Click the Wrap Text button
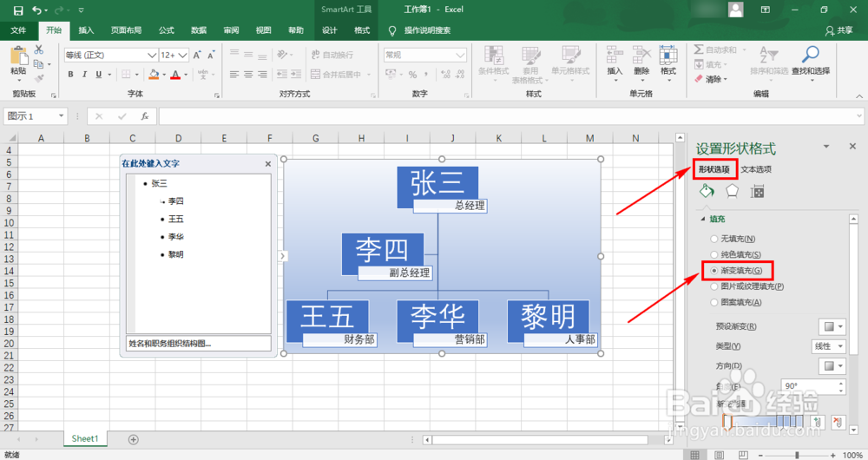The width and height of the screenshot is (868, 460). point(332,55)
